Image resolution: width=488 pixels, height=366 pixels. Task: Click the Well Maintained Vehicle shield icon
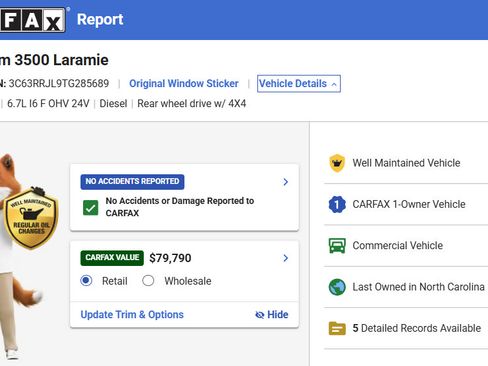(x=337, y=163)
